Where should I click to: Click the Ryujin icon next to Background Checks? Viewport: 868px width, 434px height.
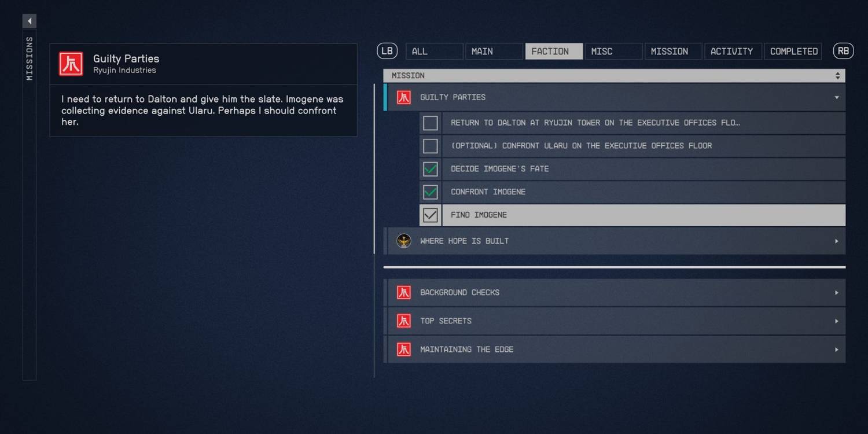pos(403,292)
